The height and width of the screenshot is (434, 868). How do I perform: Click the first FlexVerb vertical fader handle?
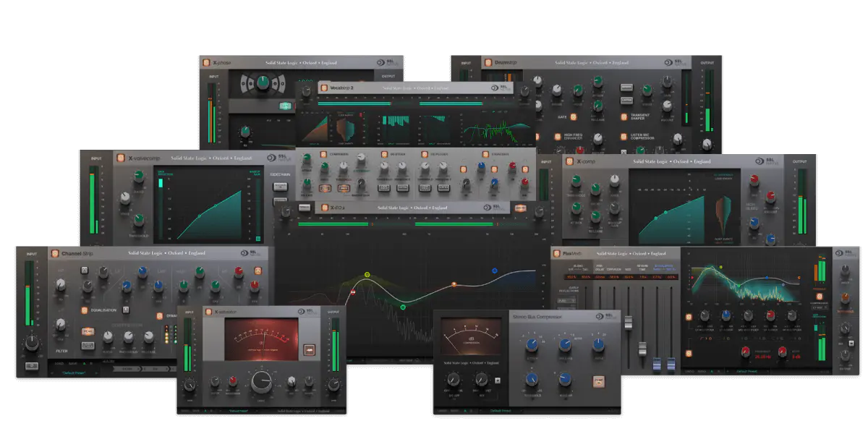click(627, 320)
